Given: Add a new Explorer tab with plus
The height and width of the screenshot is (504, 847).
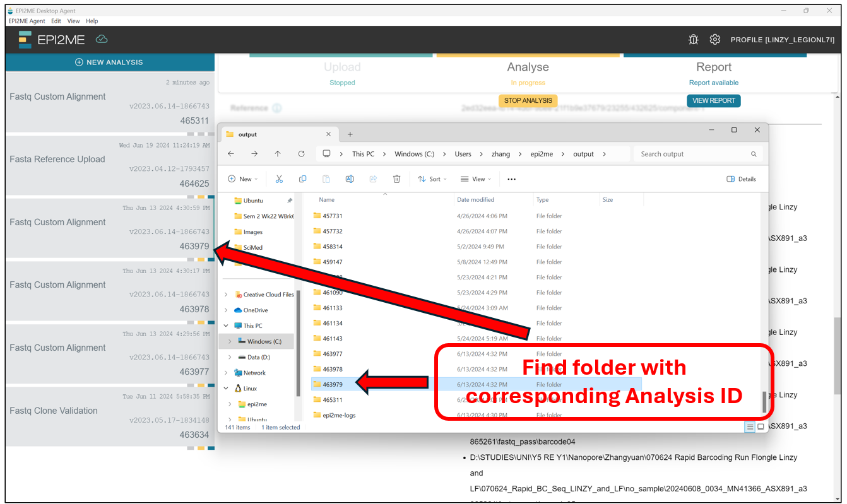Looking at the screenshot, I should point(350,134).
